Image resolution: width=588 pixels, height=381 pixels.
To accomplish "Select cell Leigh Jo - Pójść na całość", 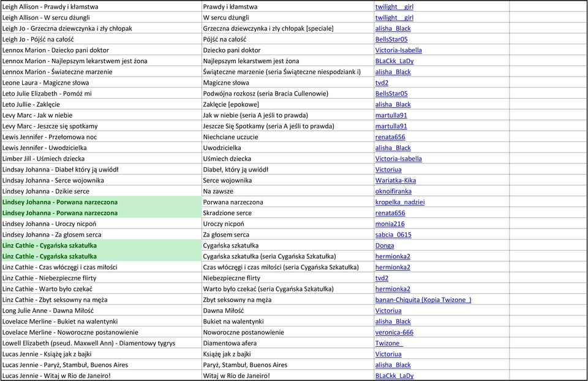I will click(101, 39).
